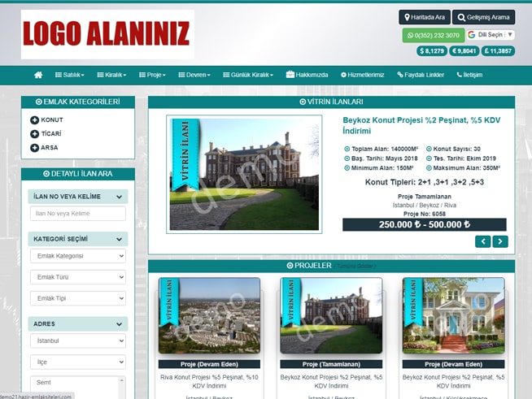Show the next showcase listing arrow
Image resolution: width=532 pixels, height=399 pixels.
click(x=500, y=241)
